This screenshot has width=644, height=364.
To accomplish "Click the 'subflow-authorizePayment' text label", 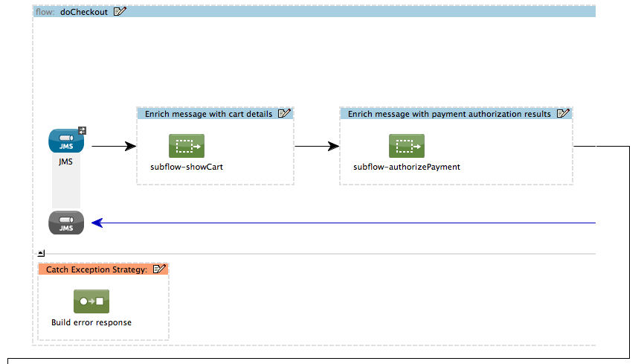I will coord(406,167).
